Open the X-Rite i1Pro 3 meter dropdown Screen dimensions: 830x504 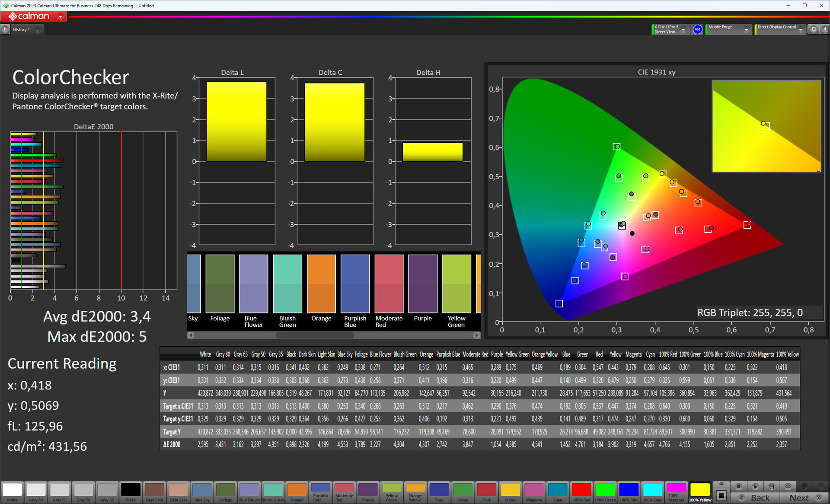[683, 29]
